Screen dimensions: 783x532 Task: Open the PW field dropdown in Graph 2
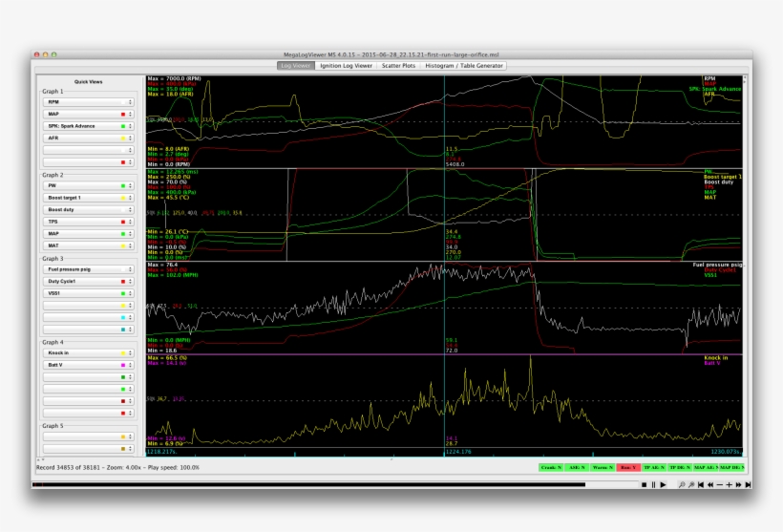[x=89, y=186]
